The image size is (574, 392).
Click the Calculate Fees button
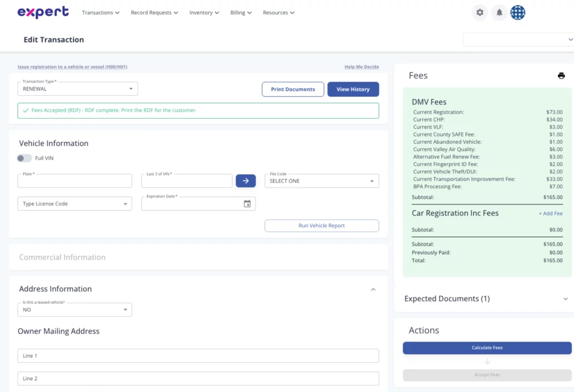click(x=487, y=348)
